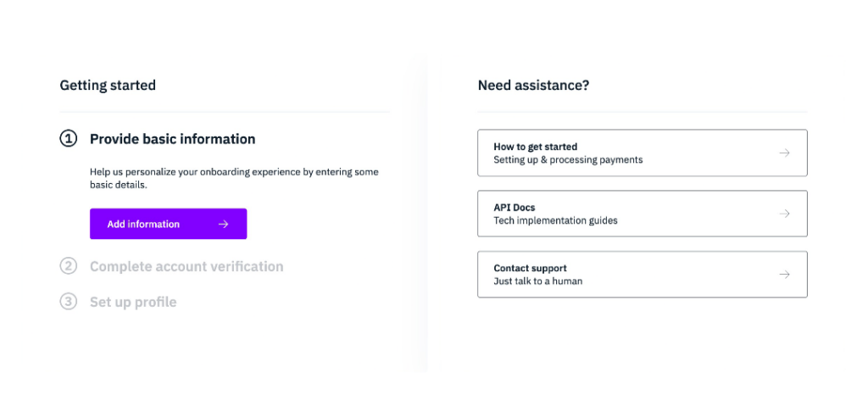Click the arrow inside the Add information button
Image resolution: width=868 pixels, height=395 pixels.
223,224
